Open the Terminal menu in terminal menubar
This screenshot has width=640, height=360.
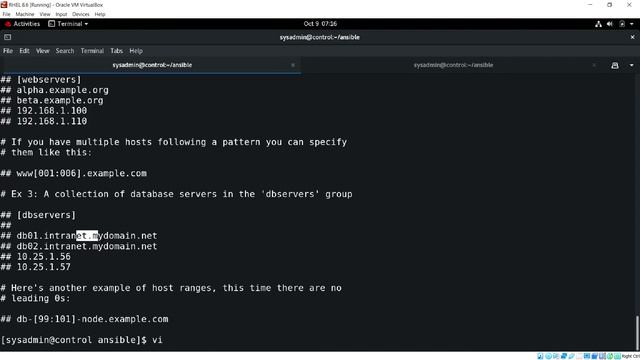click(x=92, y=51)
